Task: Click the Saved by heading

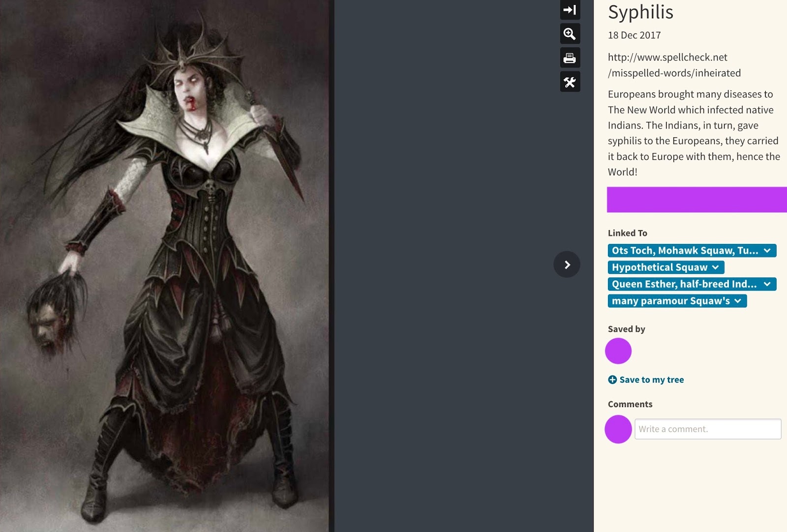Action: pyautogui.click(x=627, y=329)
